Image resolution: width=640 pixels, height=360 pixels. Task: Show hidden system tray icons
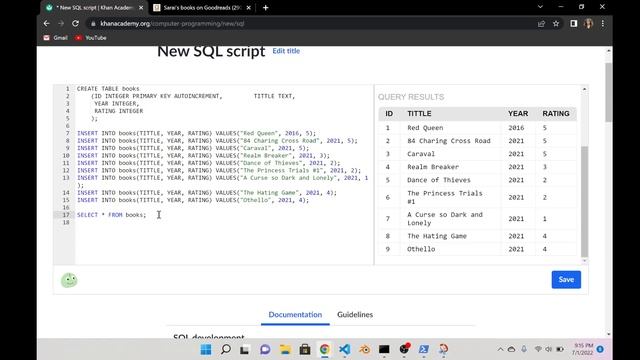[500, 349]
